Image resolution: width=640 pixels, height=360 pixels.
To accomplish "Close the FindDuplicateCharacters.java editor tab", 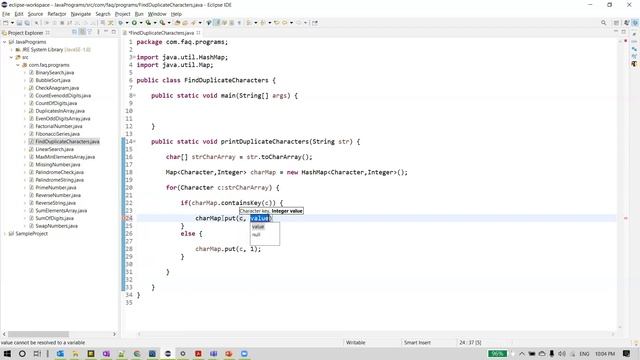I will point(198,33).
